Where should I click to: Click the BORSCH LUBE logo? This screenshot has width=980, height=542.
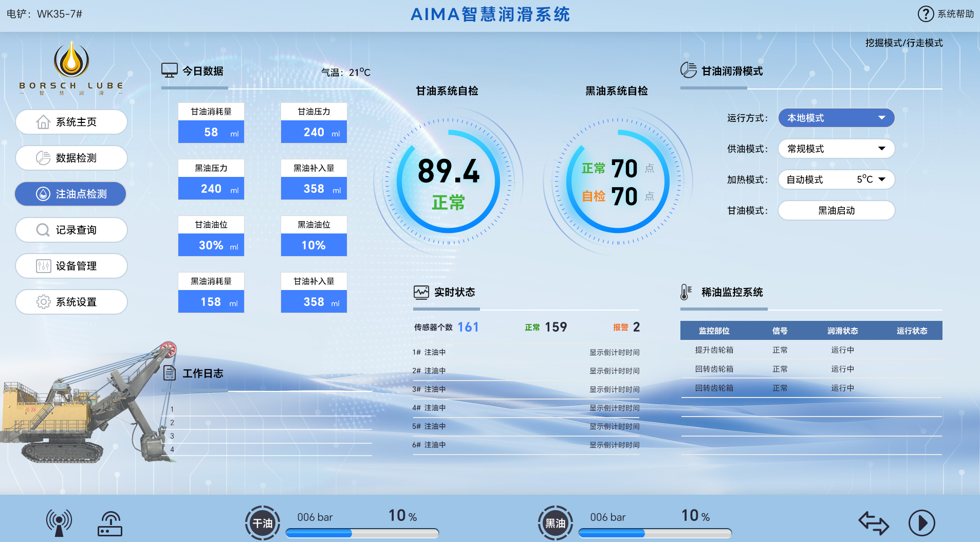click(x=71, y=68)
